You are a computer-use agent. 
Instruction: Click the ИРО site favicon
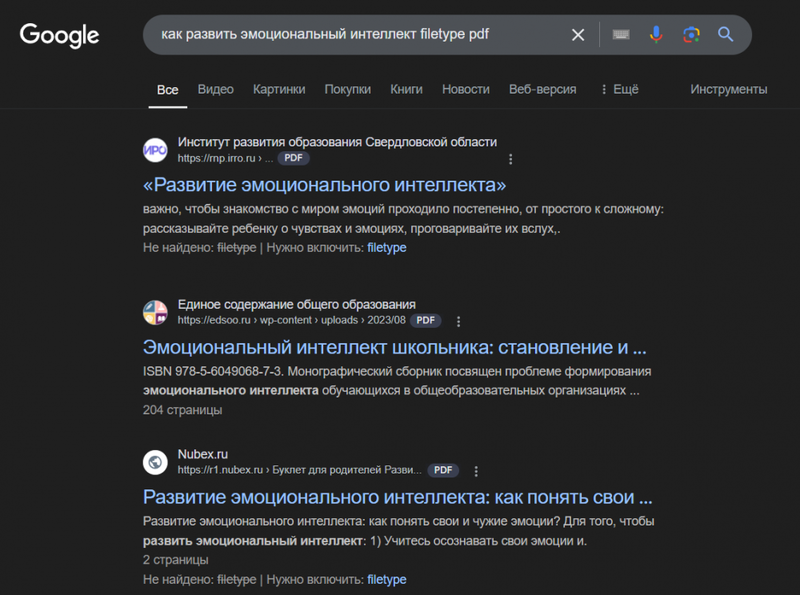click(x=155, y=150)
